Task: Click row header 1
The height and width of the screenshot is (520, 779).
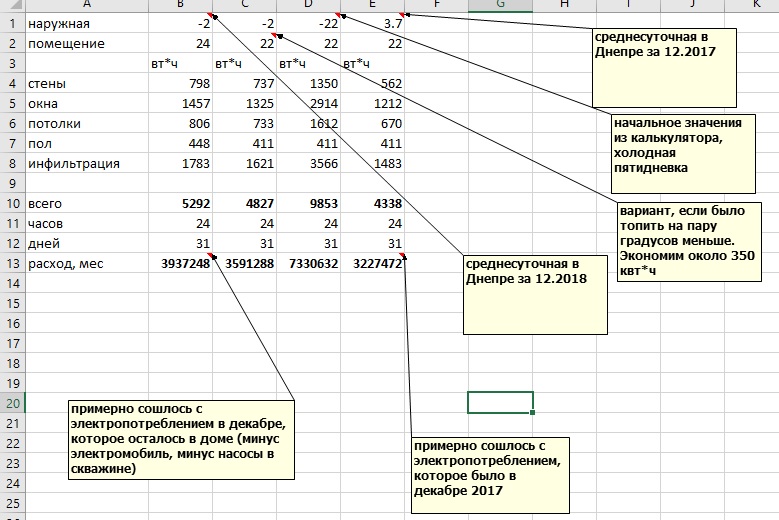Action: [12, 23]
